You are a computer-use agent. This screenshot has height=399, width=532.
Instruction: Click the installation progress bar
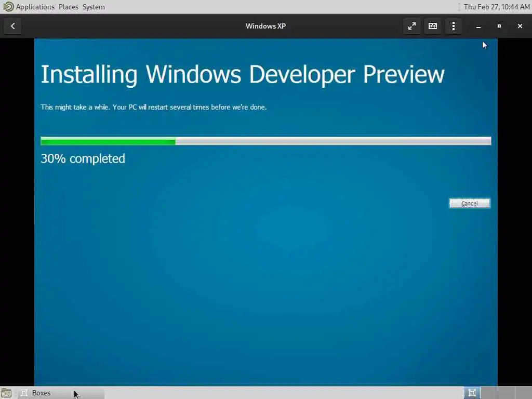click(x=265, y=141)
